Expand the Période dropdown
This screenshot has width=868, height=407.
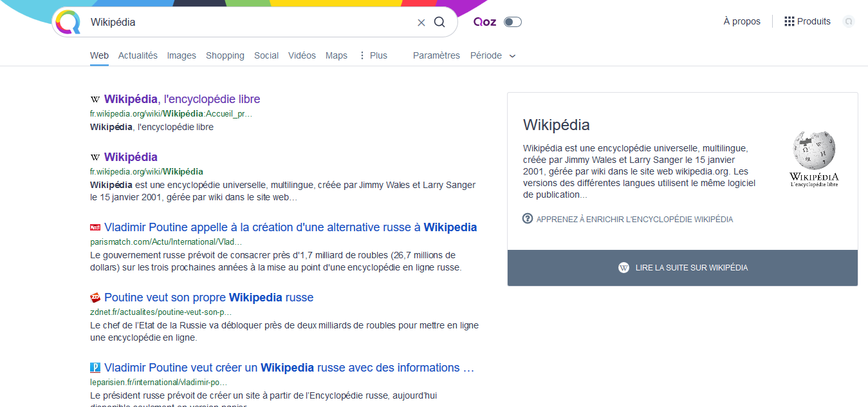[x=493, y=55]
